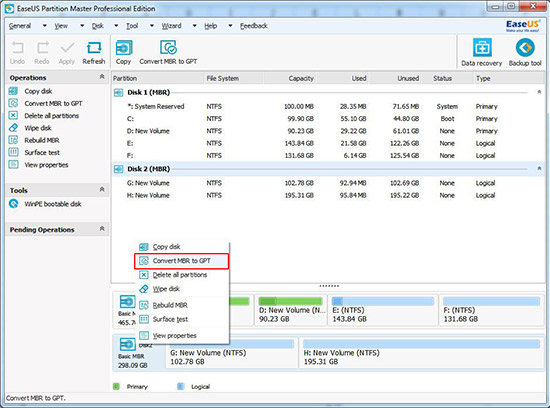Open the General menu
Viewport: 550px width, 408px height.
point(20,26)
